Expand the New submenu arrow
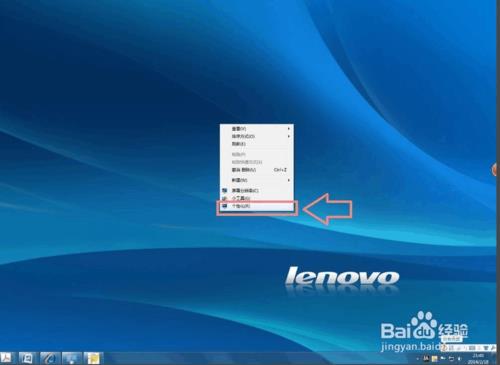 [x=289, y=180]
